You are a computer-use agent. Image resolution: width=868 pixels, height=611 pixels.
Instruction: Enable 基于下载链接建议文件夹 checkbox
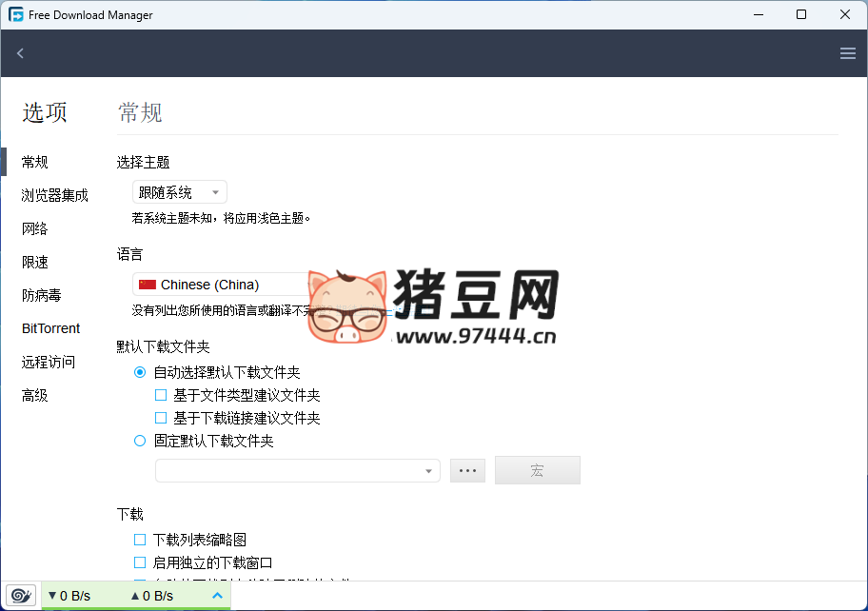pos(161,418)
